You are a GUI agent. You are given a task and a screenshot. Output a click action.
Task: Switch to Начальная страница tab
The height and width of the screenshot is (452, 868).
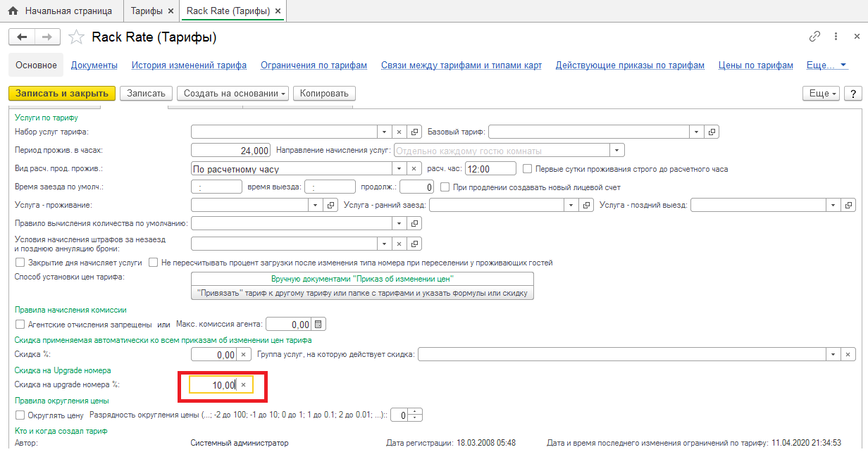[60, 11]
